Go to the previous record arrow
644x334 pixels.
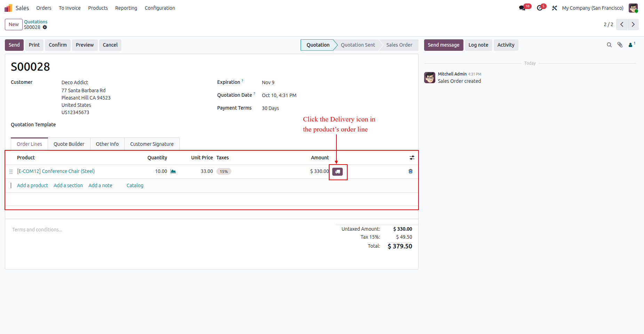point(622,24)
